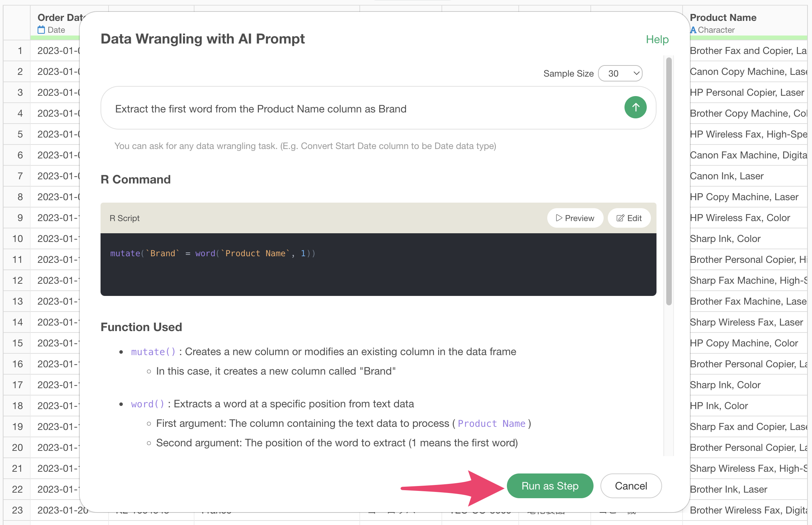This screenshot has height=525, width=812.
Task: Click the Preview play button
Action: (575, 218)
